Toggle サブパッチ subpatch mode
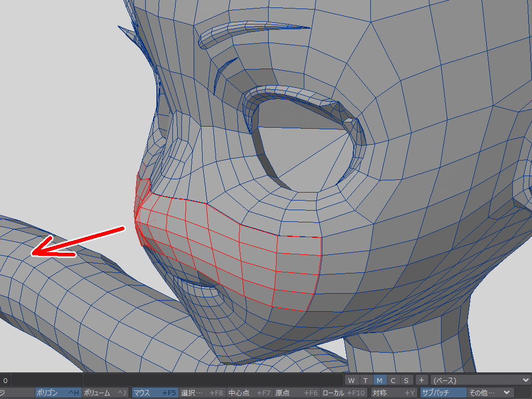This screenshot has height=399, width=532. (x=443, y=393)
